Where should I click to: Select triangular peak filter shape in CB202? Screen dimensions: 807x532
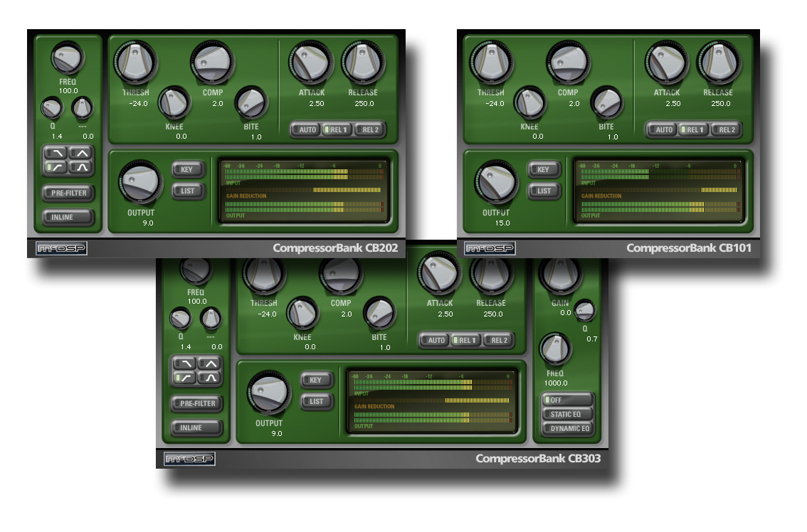point(81,154)
